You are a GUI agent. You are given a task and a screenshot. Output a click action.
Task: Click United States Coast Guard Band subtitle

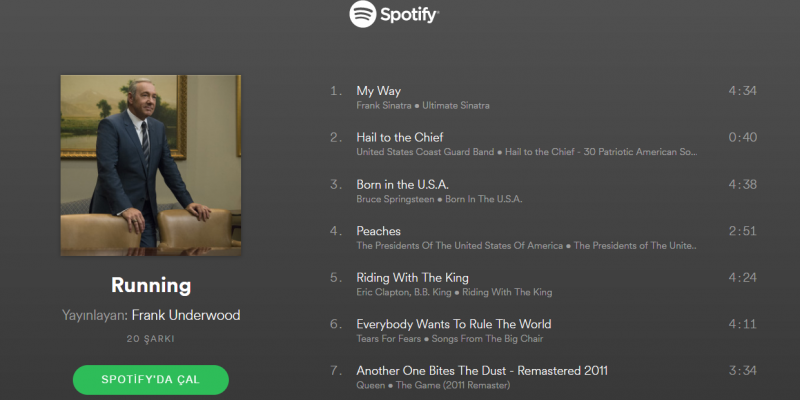426,152
